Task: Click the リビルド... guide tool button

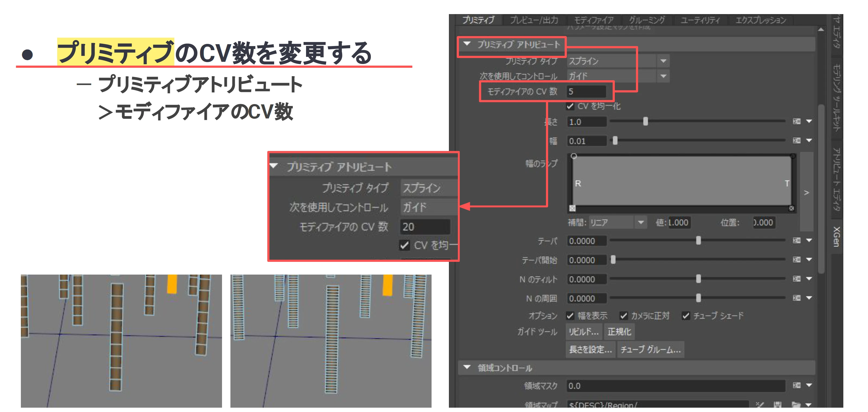Action: [x=584, y=332]
